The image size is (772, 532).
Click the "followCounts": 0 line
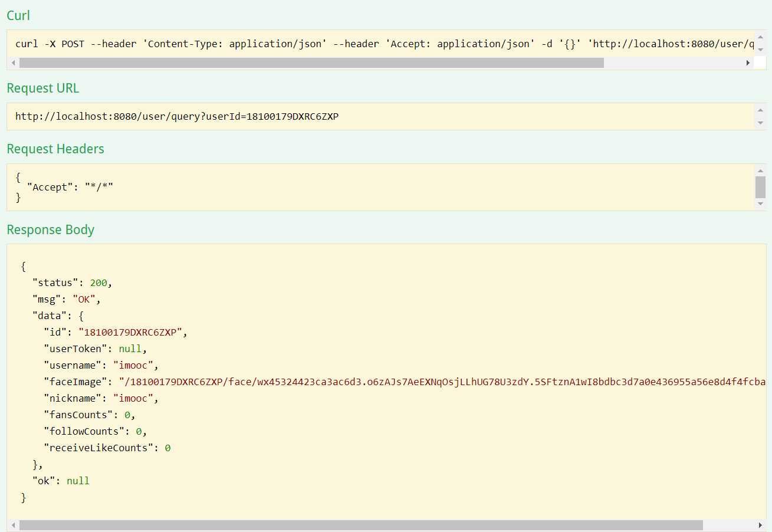pos(96,431)
